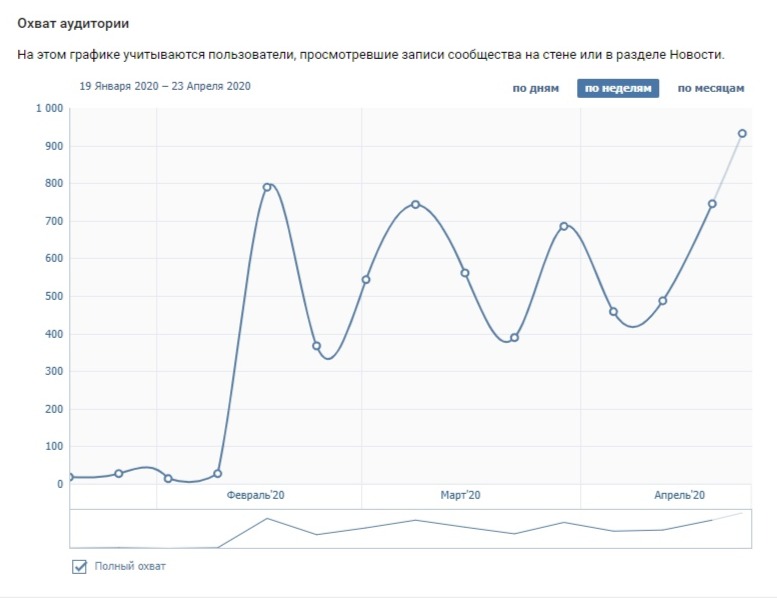
Task: Click the 'Февраль'20' axis label
Action: tap(256, 495)
